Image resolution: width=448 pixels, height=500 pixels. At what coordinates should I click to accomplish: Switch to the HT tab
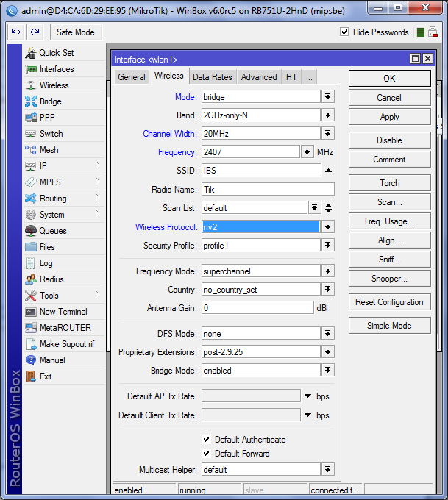291,77
